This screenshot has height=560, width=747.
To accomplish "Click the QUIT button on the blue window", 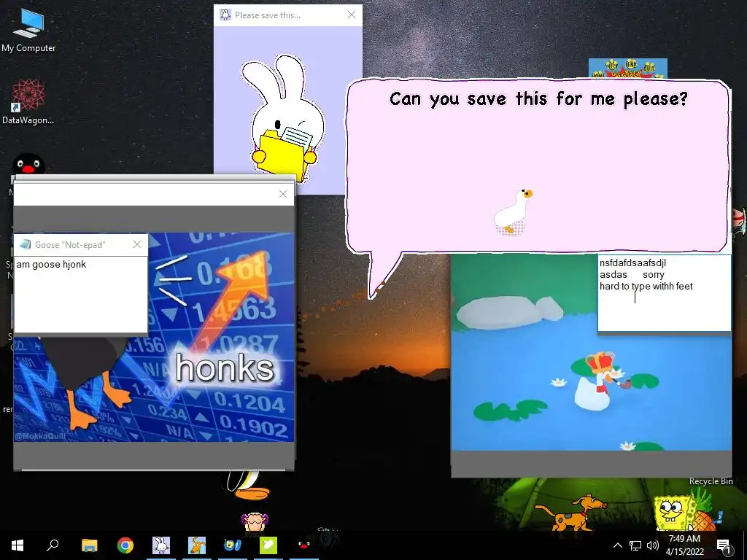I will 649,67.
